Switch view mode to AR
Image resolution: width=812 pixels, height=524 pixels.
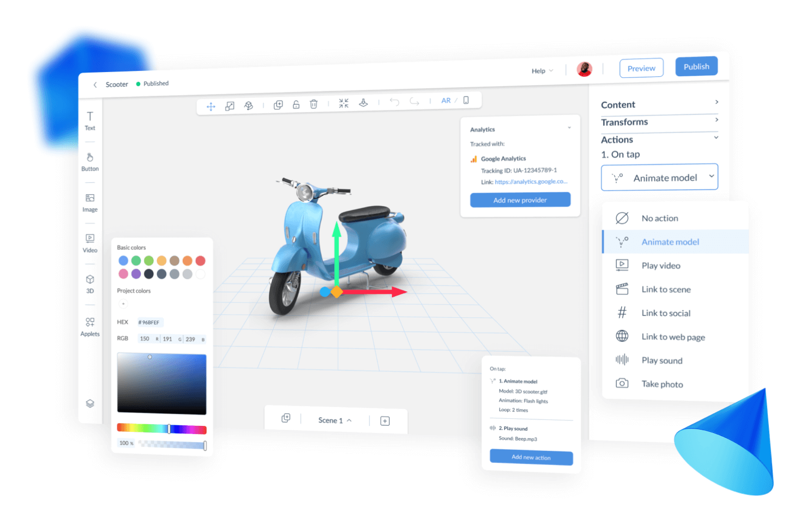446,100
